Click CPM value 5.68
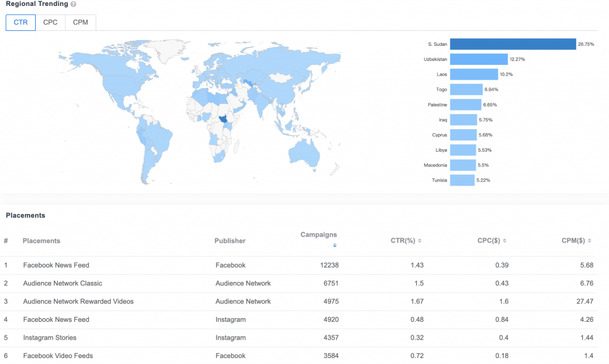The width and height of the screenshot is (609, 364). [587, 265]
